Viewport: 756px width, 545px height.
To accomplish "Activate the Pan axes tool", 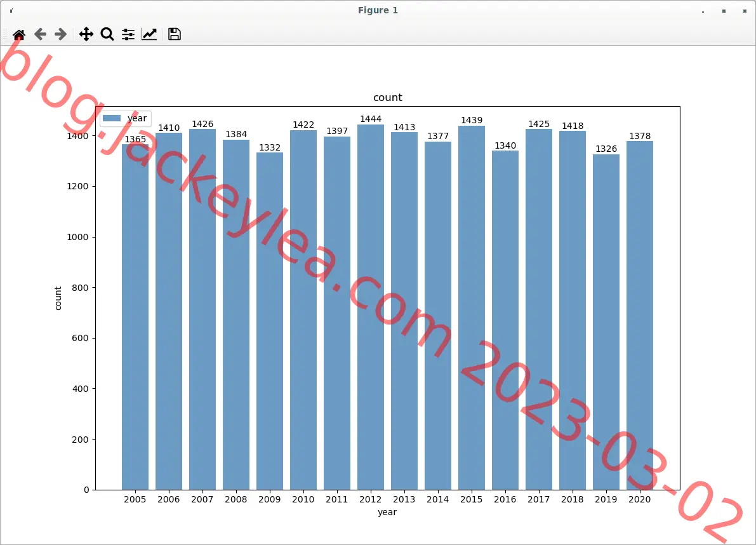I will pyautogui.click(x=86, y=34).
